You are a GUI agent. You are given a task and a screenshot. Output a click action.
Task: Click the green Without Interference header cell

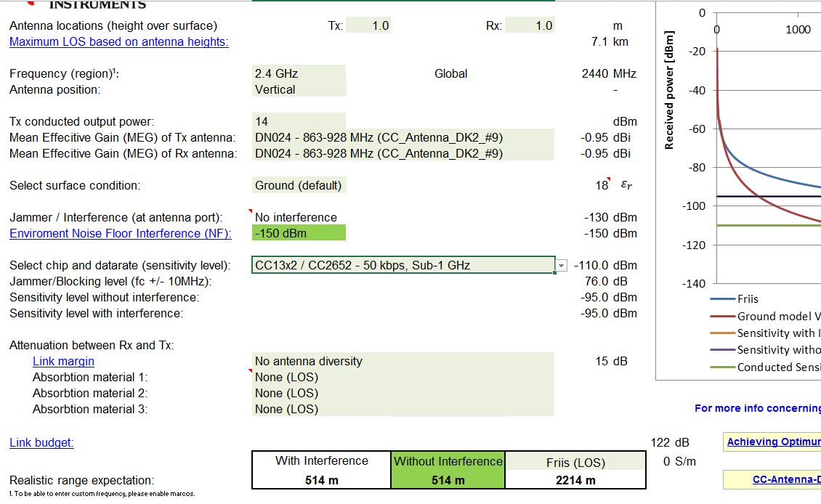(x=448, y=461)
